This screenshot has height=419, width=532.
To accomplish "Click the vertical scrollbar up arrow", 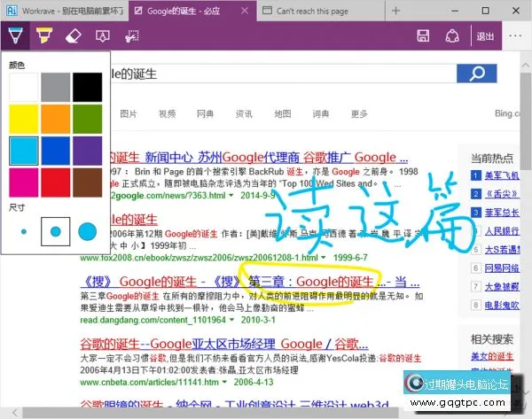I will point(526,65).
